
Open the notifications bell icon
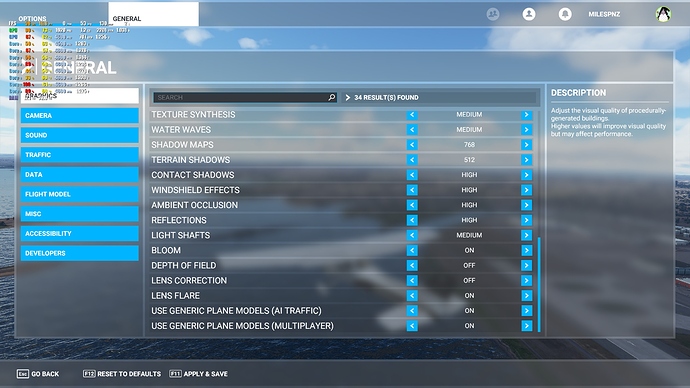pyautogui.click(x=565, y=14)
